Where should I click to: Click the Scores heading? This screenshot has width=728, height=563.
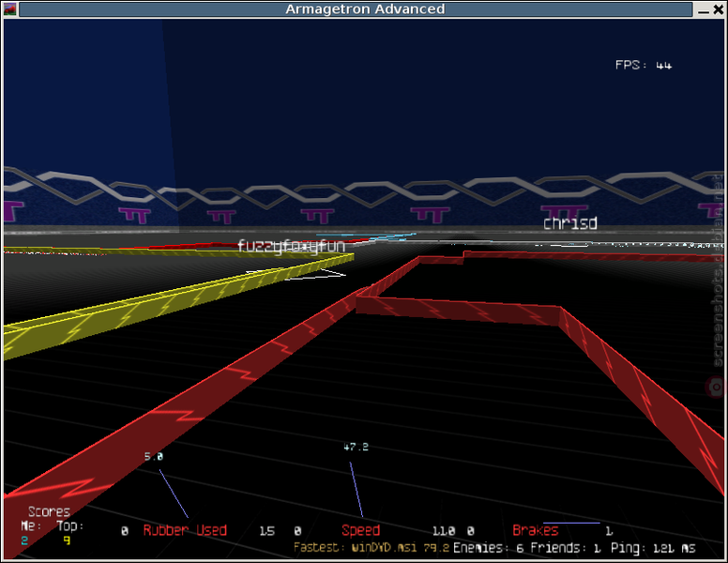pyautogui.click(x=49, y=512)
